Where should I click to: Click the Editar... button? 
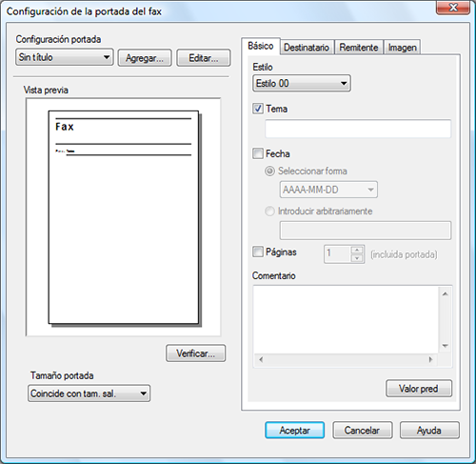[204, 58]
